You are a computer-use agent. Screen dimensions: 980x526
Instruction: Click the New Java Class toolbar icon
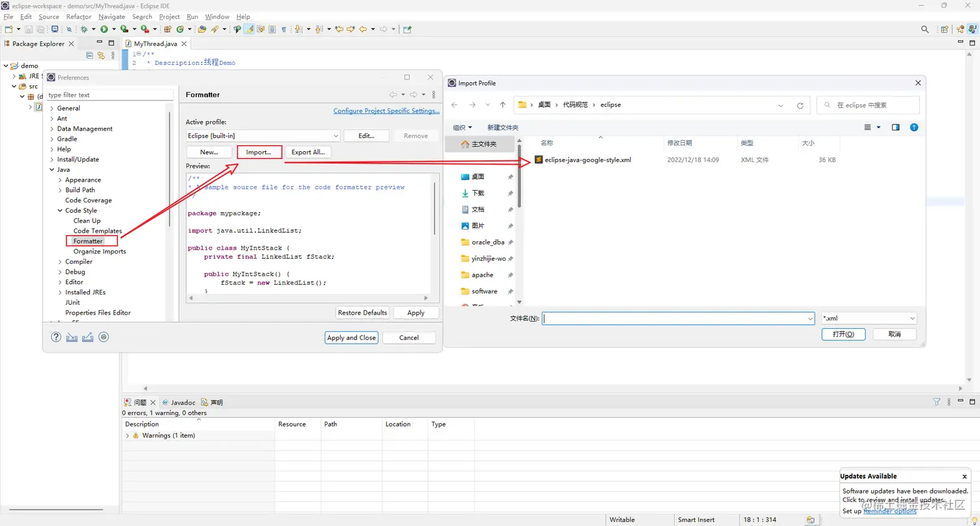tap(180, 29)
